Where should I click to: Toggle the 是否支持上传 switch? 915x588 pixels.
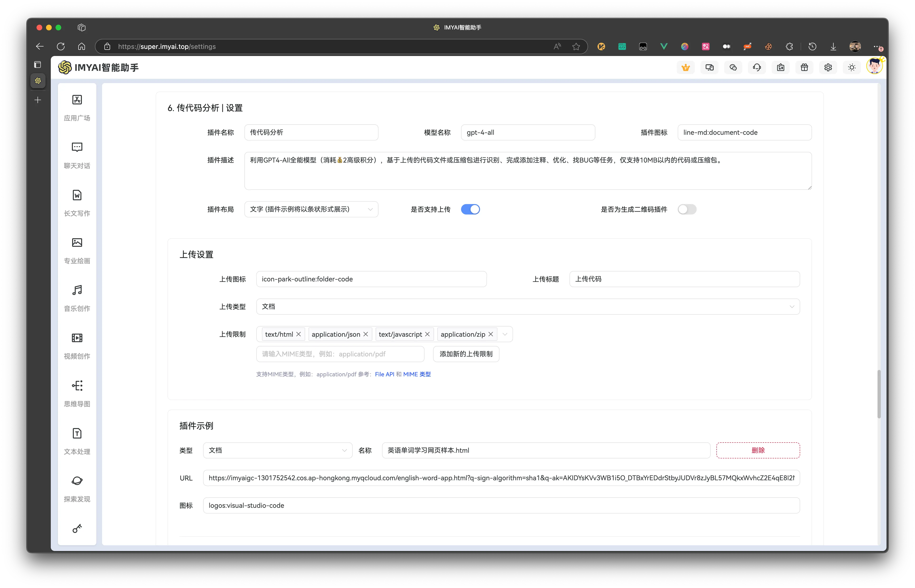tap(470, 209)
